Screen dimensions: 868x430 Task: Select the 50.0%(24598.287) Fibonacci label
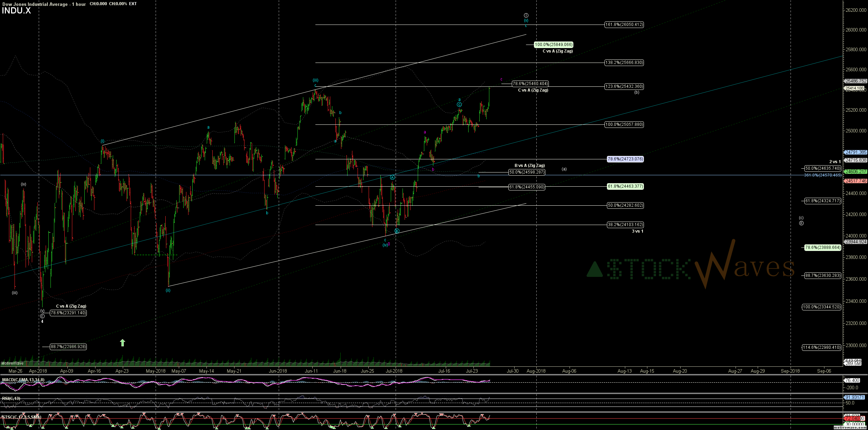click(527, 172)
